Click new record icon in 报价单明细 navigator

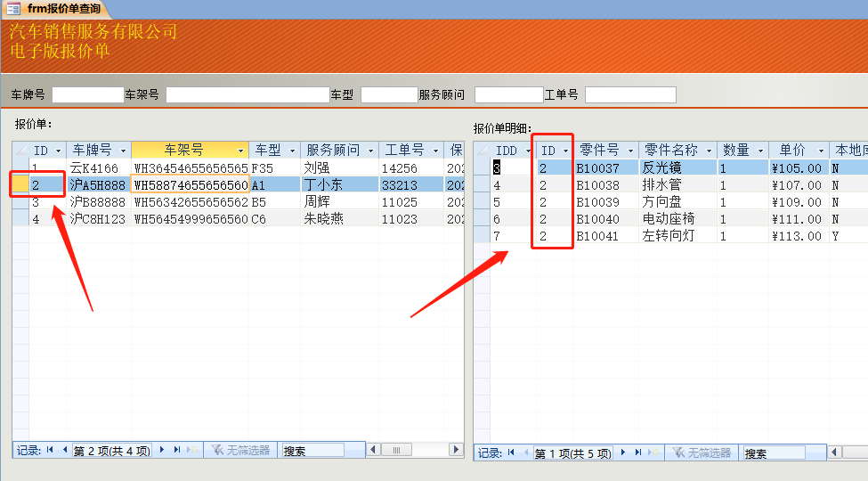click(x=654, y=452)
